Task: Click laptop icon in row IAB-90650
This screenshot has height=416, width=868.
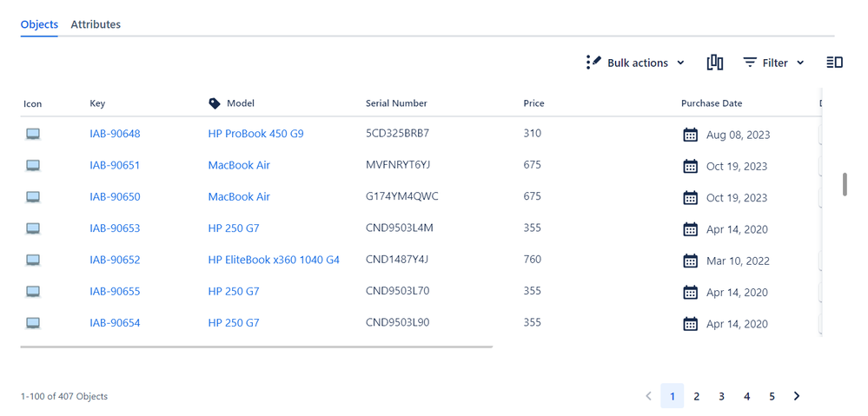Action: [x=33, y=197]
